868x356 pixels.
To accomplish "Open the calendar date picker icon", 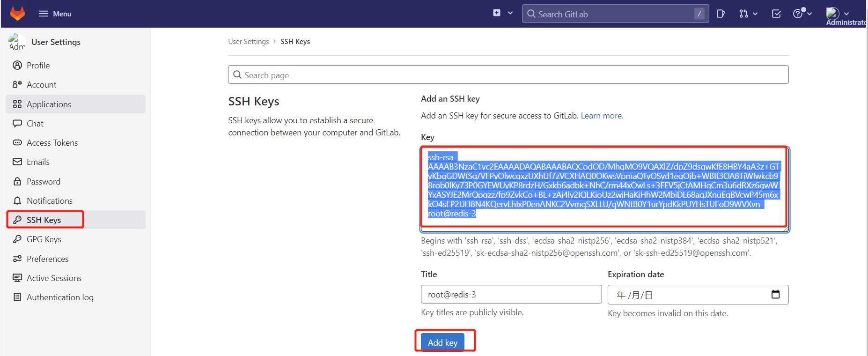I will [776, 294].
